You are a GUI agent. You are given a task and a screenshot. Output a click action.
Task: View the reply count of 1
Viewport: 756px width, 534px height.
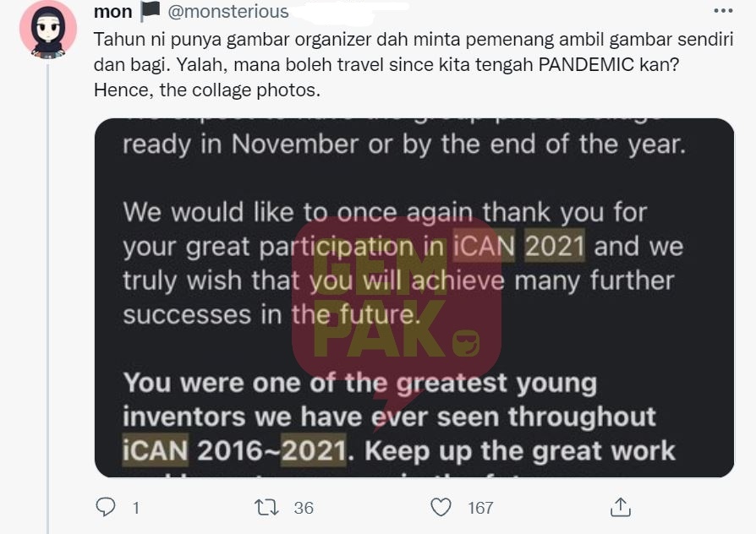pyautogui.click(x=136, y=508)
